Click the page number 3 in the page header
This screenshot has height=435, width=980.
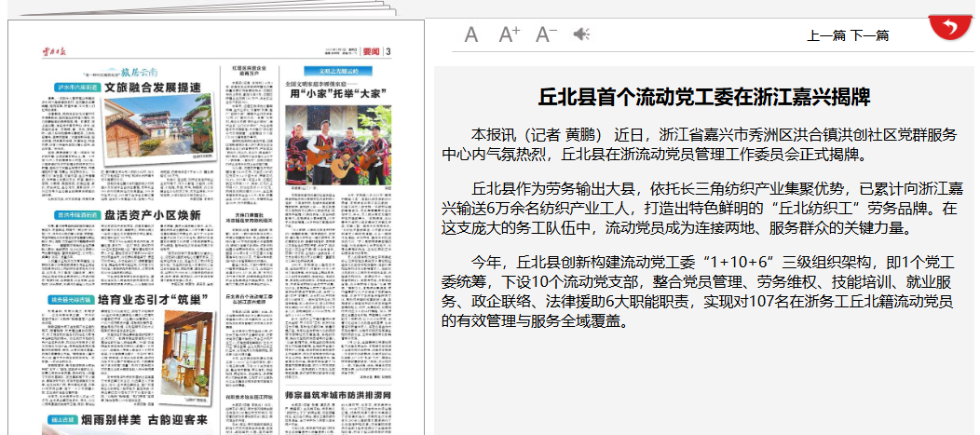coord(388,51)
